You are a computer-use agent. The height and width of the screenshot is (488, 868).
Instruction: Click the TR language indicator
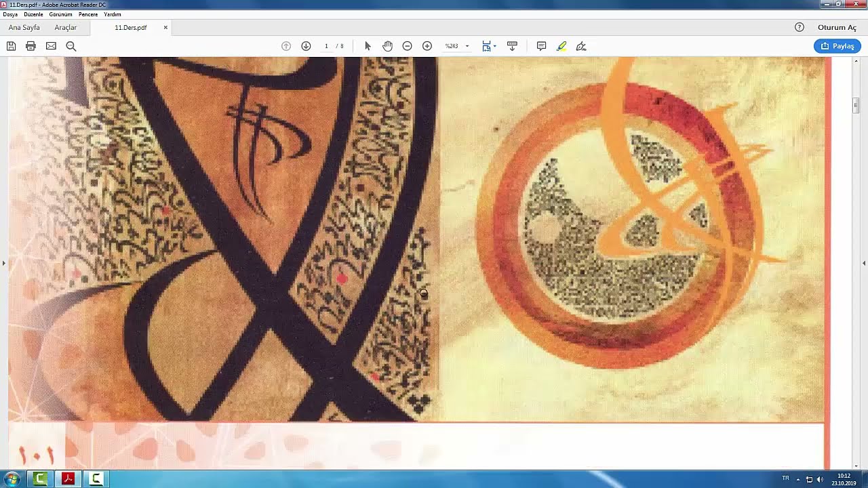tap(786, 479)
